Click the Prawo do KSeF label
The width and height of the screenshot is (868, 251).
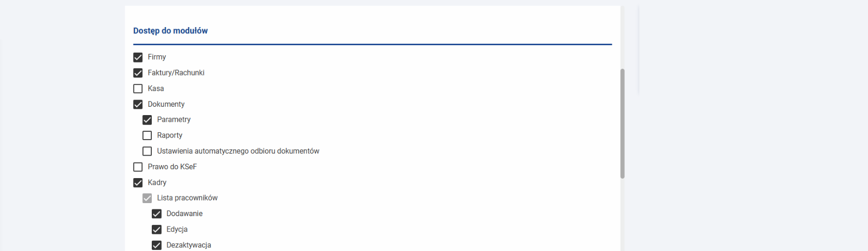(x=172, y=167)
